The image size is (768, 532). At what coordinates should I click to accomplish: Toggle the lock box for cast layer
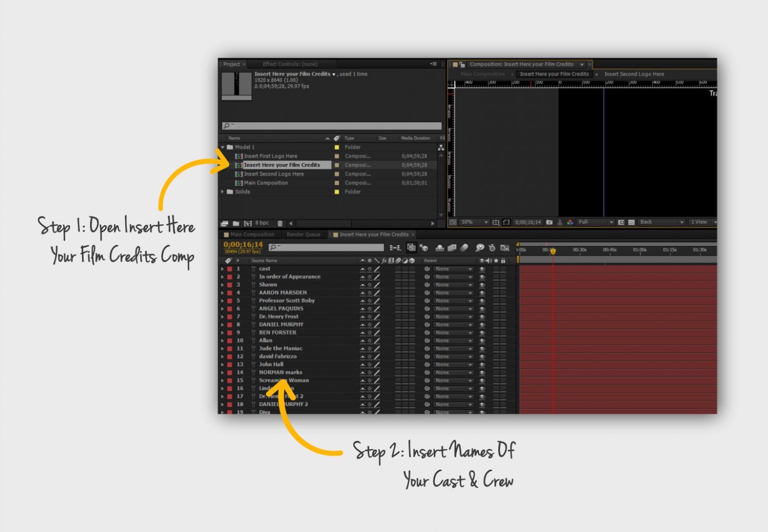[x=503, y=269]
